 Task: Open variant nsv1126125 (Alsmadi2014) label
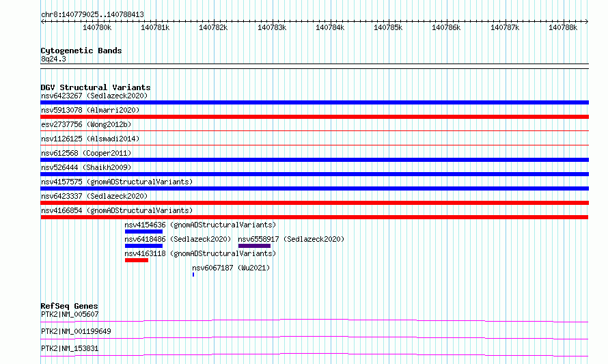[x=90, y=139]
